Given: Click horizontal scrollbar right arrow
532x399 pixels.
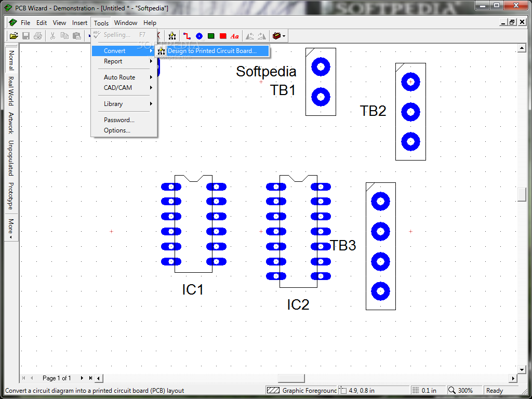Looking at the screenshot, I should click(513, 378).
